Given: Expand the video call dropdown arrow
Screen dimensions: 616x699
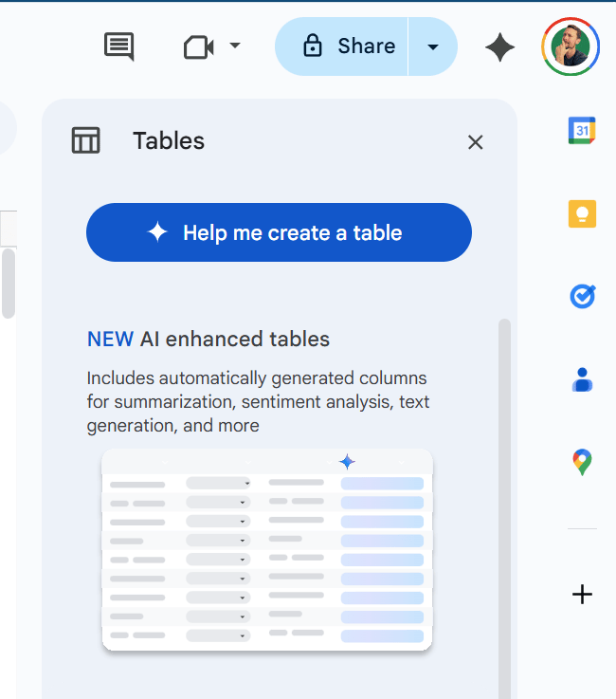Looking at the screenshot, I should (x=235, y=45).
